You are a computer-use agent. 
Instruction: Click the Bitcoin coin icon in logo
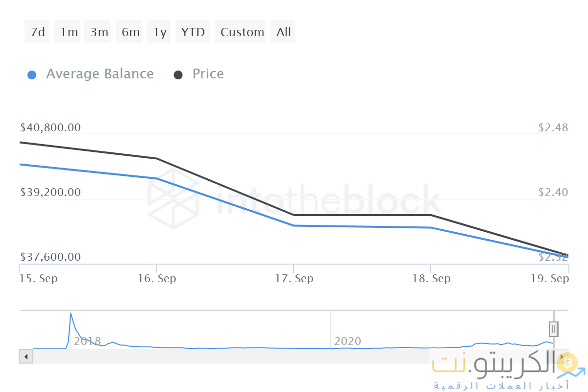(x=568, y=363)
